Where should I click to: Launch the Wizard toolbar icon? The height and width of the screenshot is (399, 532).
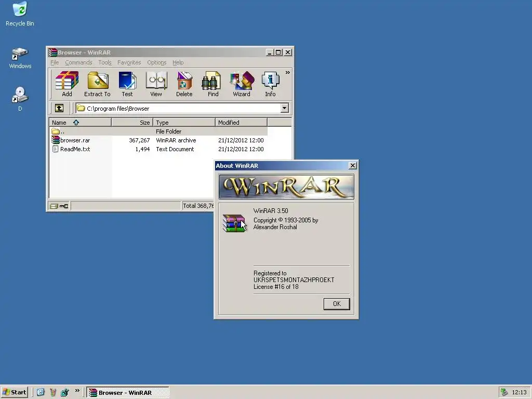pyautogui.click(x=242, y=84)
